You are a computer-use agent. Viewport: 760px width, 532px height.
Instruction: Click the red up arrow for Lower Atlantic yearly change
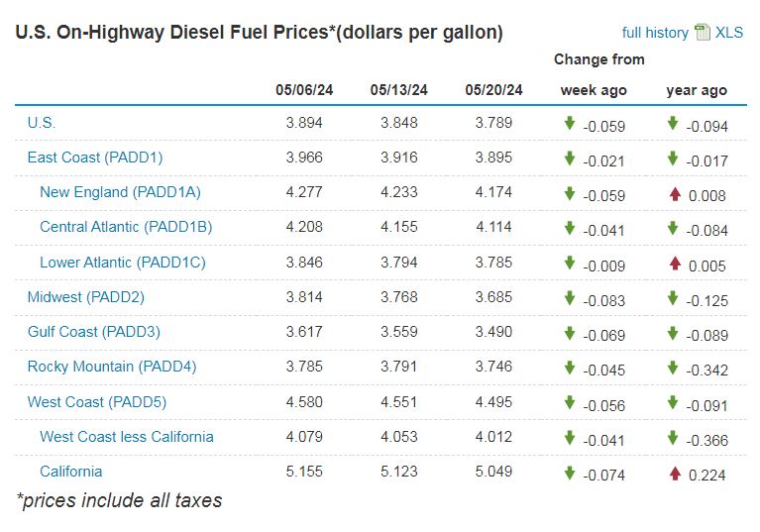click(x=674, y=264)
